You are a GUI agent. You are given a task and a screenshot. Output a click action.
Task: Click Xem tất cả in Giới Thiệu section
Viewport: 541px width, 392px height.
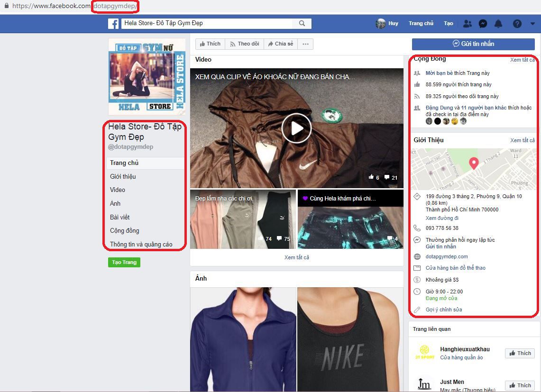[523, 140]
